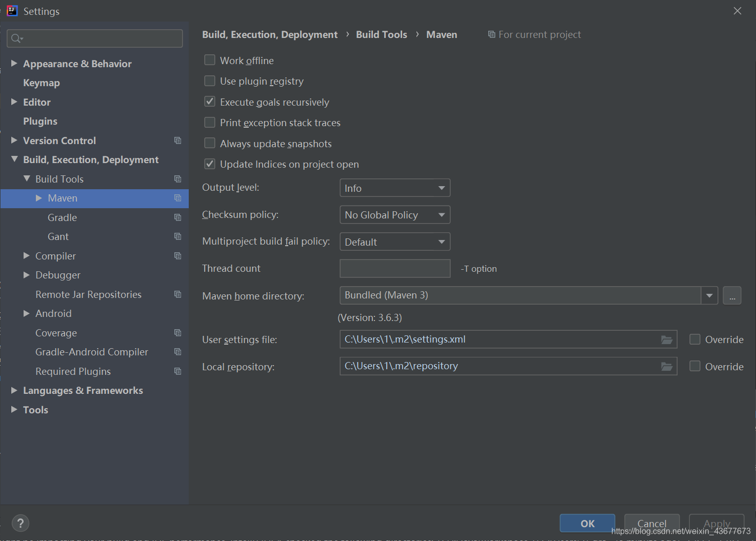
Task: Collapse Build, Execution, Deployment section
Action: click(x=14, y=159)
